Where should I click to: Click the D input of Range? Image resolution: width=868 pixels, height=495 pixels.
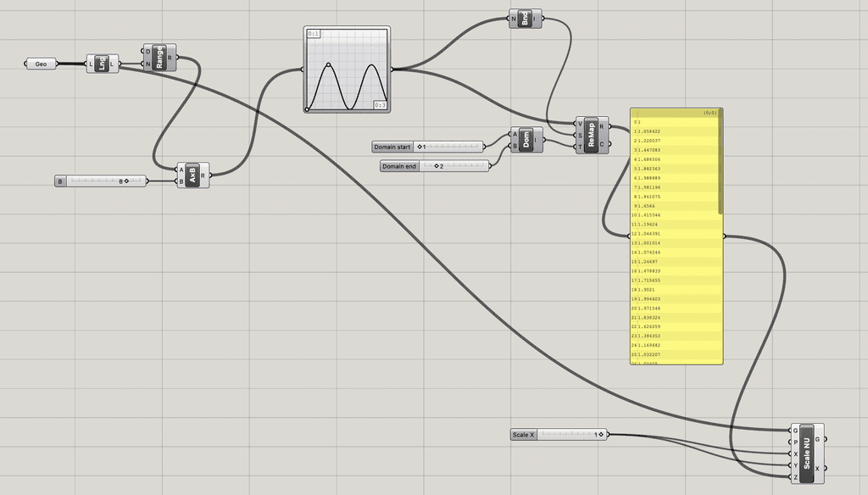[147, 52]
